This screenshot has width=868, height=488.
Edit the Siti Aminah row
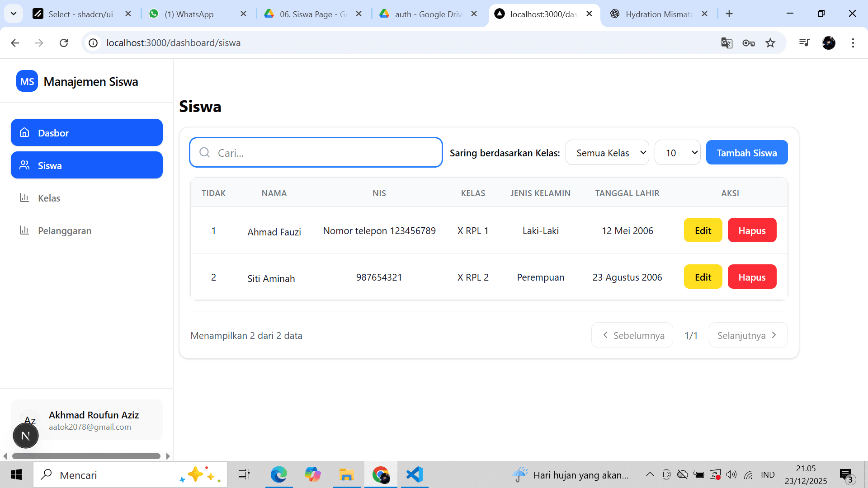703,277
